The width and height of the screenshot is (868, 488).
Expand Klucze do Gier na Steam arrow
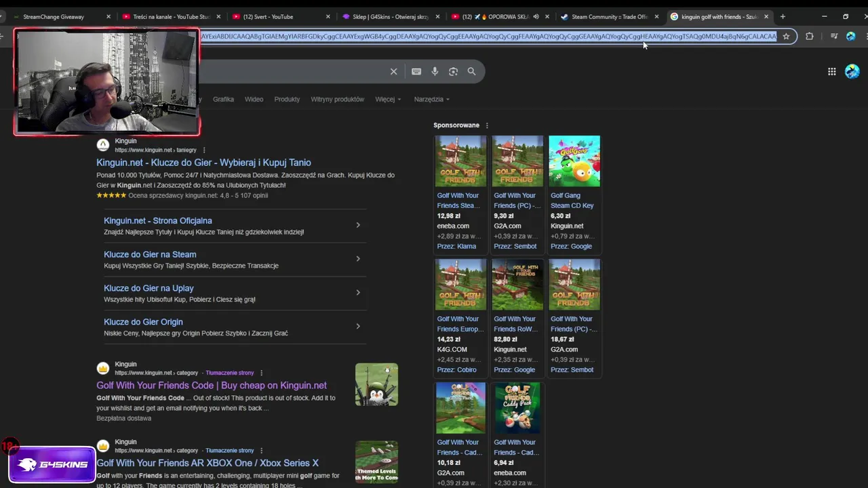click(358, 259)
